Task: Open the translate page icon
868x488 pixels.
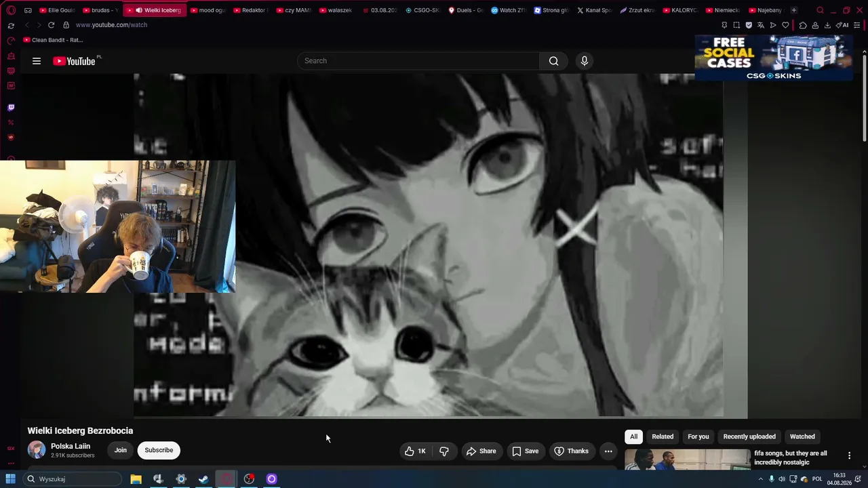Action: tap(761, 25)
